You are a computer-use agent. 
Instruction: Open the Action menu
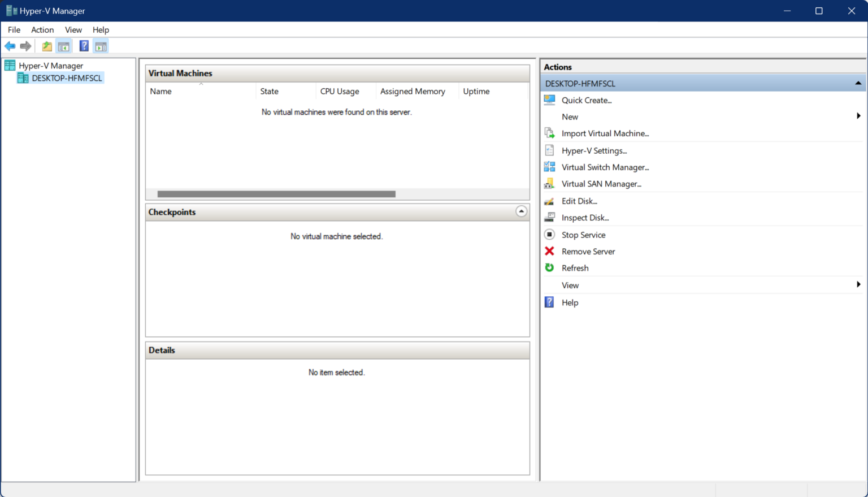42,29
